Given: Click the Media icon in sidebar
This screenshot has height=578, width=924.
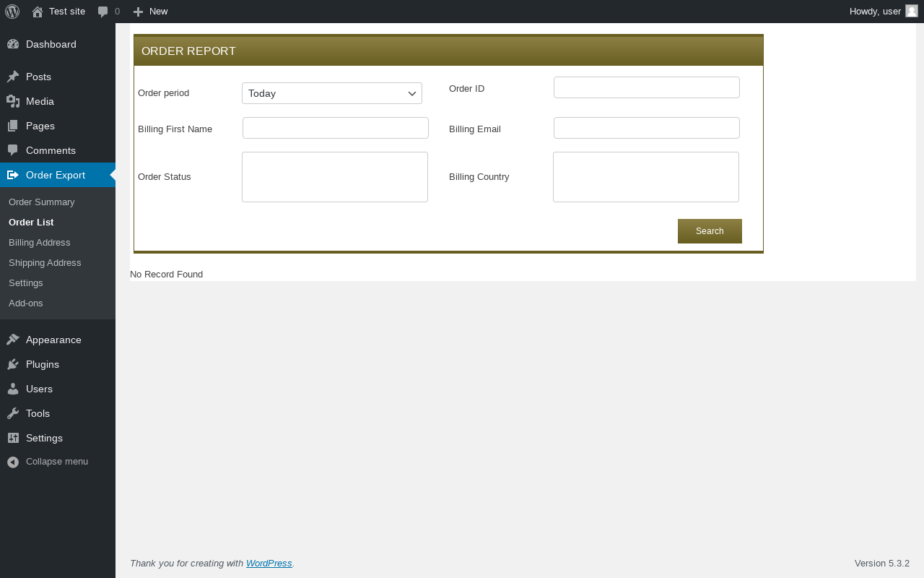Looking at the screenshot, I should pyautogui.click(x=13, y=101).
